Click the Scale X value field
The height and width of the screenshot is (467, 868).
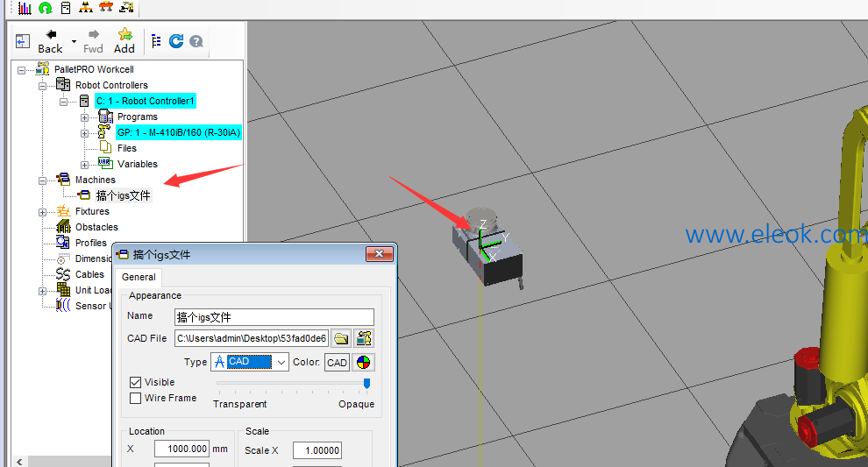click(317, 450)
